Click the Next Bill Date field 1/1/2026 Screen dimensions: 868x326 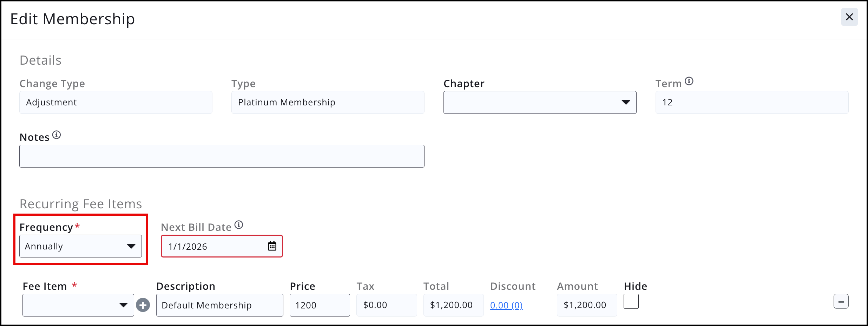coord(222,246)
